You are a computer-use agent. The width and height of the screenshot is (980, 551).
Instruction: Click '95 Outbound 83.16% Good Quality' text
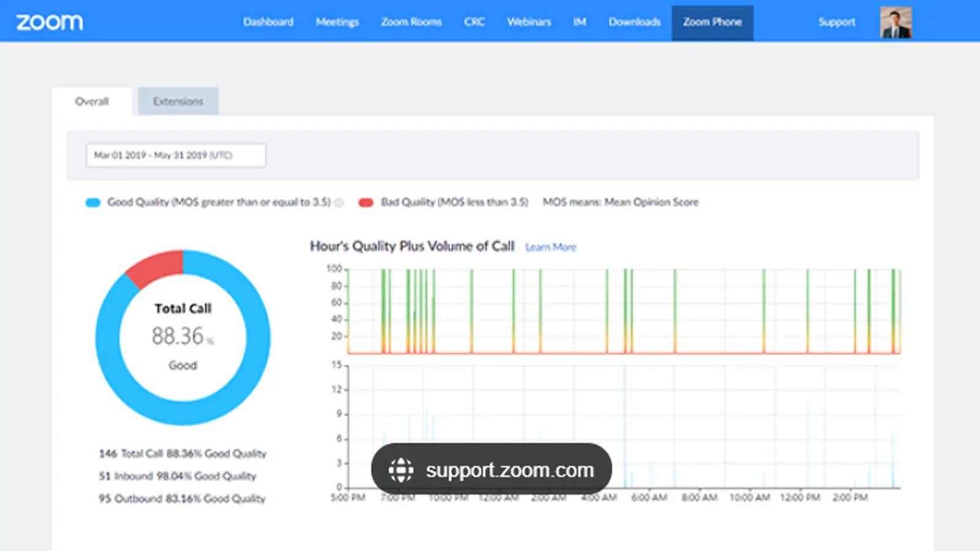182,498
